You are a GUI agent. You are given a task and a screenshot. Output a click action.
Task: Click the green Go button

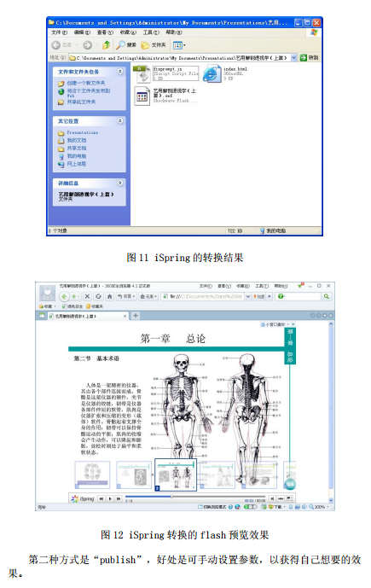pos(303,58)
